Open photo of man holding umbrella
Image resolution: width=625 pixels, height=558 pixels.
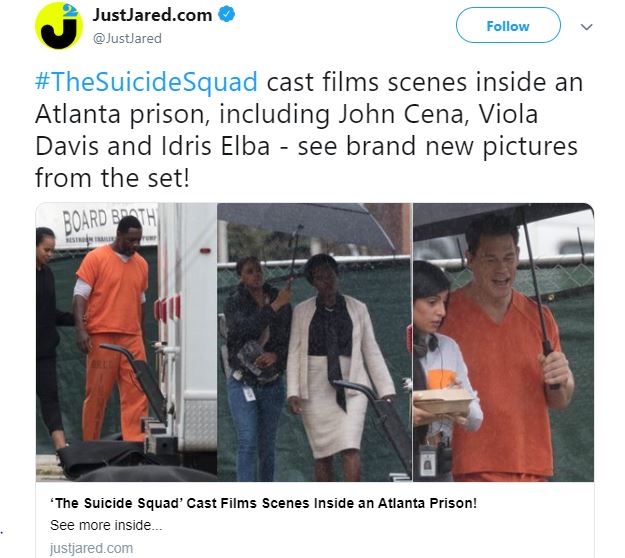tap(503, 342)
